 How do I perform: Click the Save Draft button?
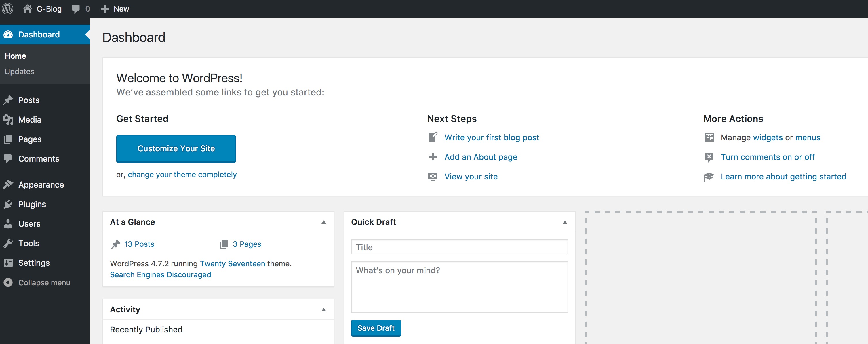(x=376, y=328)
